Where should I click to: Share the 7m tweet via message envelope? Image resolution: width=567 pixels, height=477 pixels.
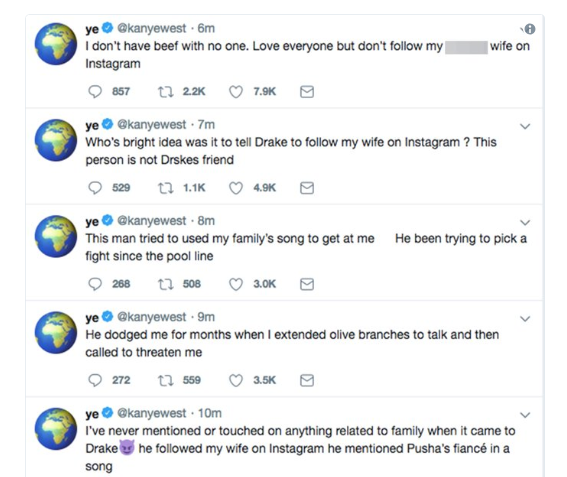click(x=307, y=188)
